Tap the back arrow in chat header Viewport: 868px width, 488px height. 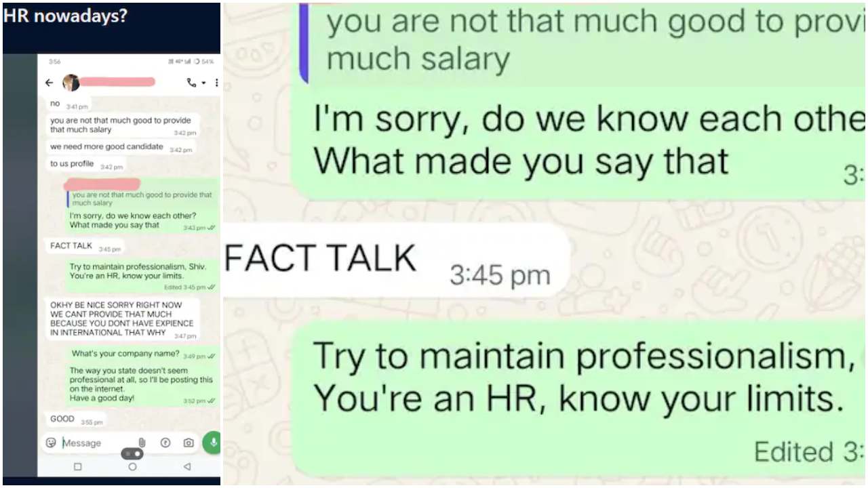coord(49,83)
